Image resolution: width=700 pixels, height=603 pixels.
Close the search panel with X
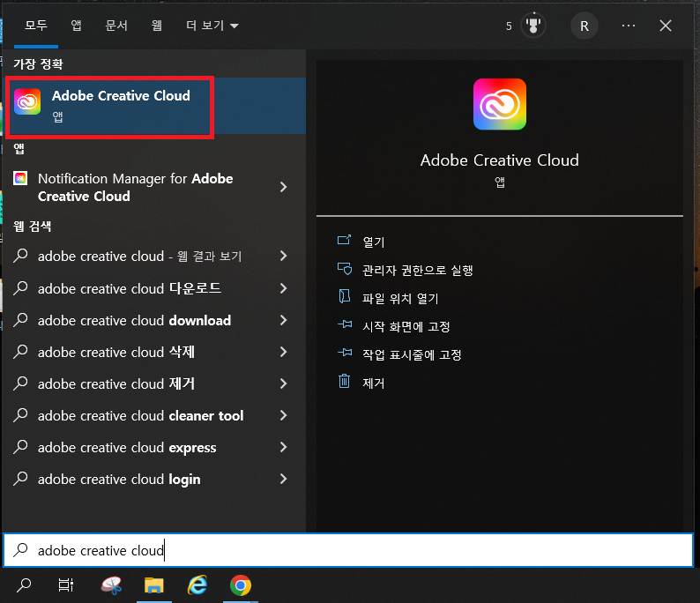666,26
